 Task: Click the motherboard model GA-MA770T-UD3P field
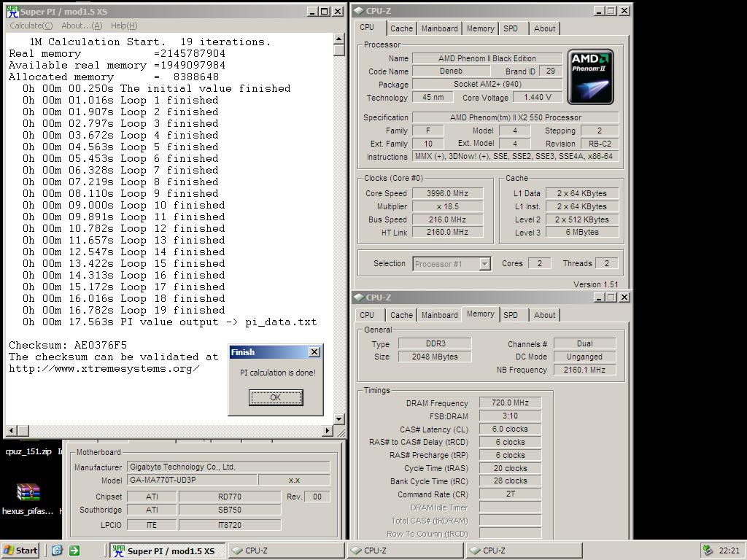click(192, 480)
